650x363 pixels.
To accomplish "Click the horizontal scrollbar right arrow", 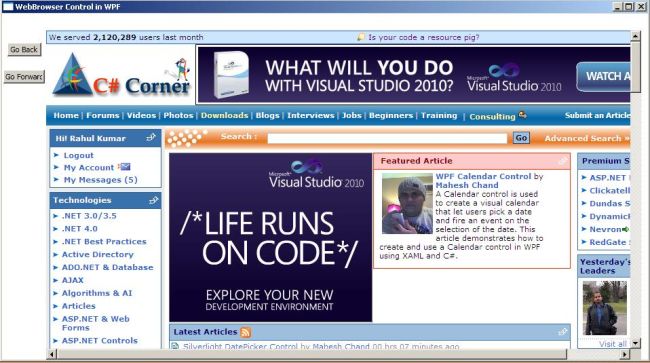I will 625,354.
